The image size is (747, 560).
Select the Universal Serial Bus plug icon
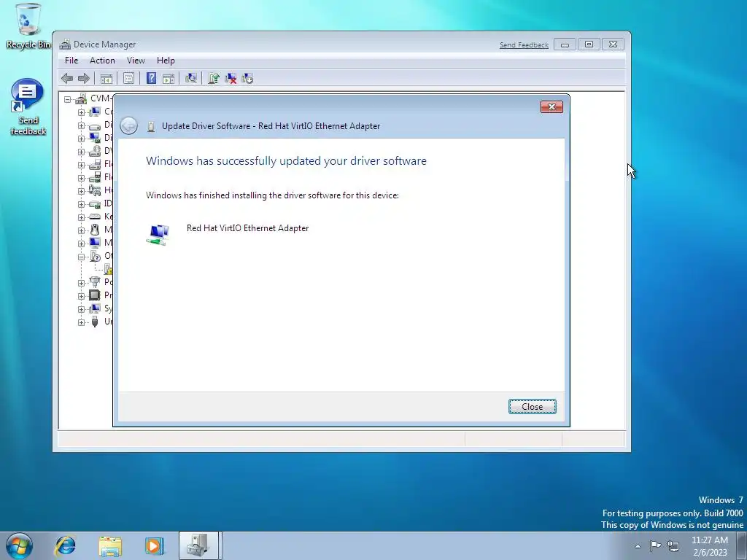95,322
